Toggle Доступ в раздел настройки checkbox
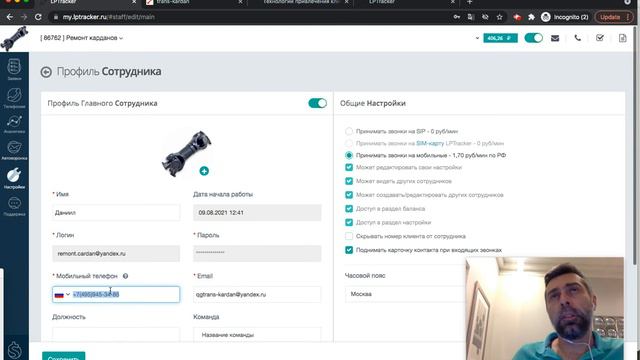640x360 pixels. click(349, 222)
